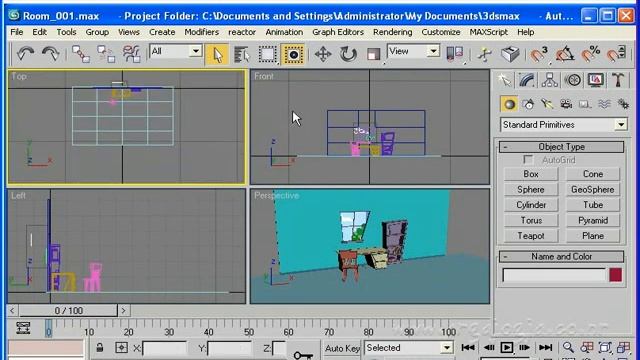Image resolution: width=640 pixels, height=360 pixels.
Task: Click the Pyramid primitive button
Action: coord(593,220)
